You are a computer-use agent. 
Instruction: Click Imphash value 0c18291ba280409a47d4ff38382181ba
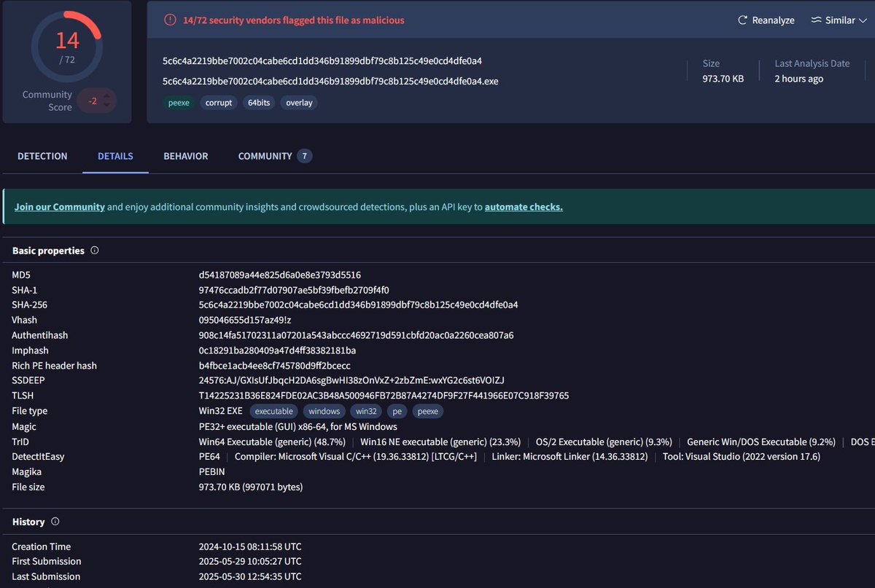[x=277, y=350]
